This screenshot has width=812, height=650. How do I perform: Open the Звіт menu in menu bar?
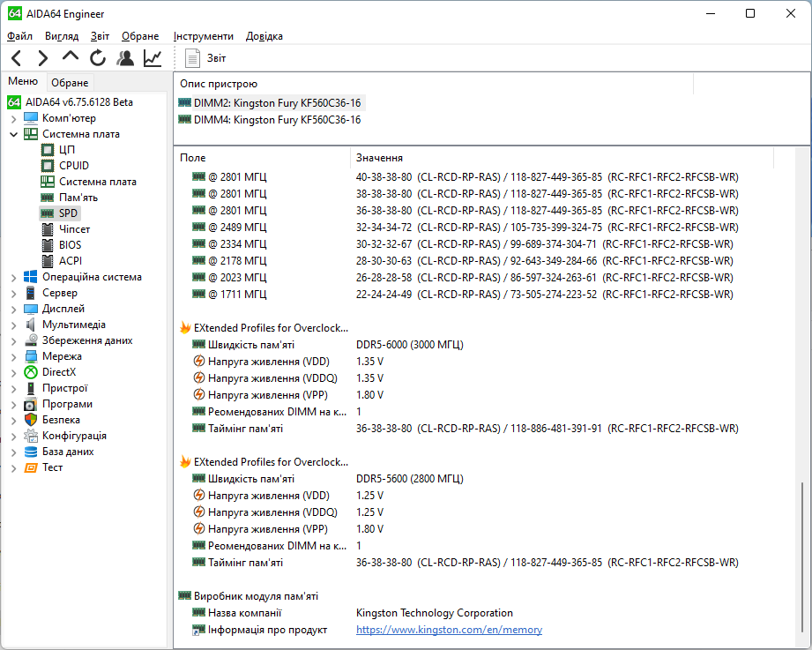click(100, 36)
